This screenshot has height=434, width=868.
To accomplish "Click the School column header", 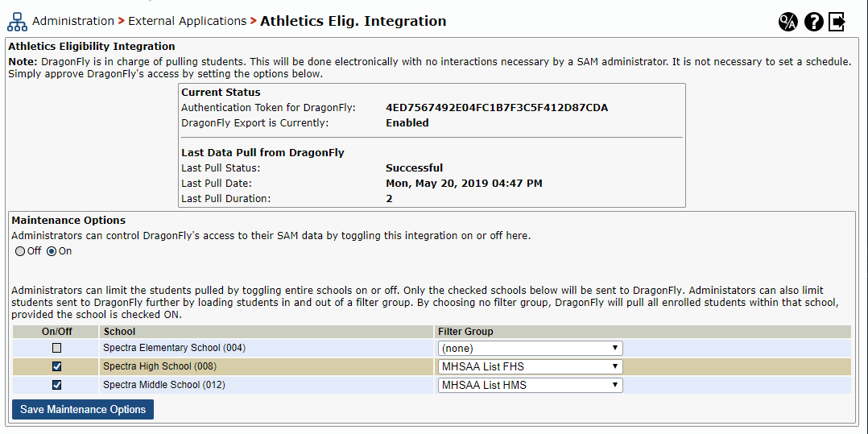I will pyautogui.click(x=119, y=332).
